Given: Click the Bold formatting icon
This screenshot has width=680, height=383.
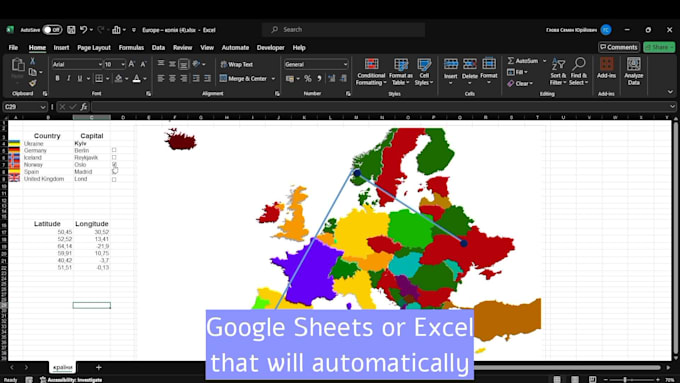Looking at the screenshot, I should click(57, 79).
